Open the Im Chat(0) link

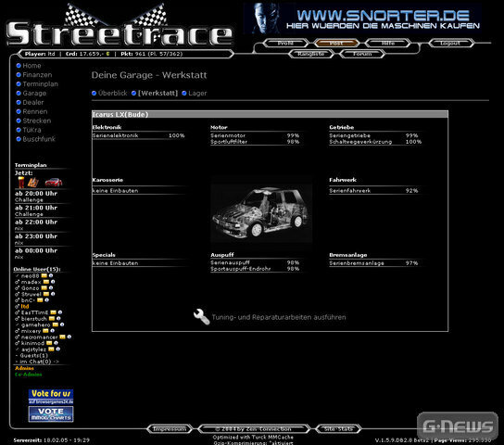(37, 362)
